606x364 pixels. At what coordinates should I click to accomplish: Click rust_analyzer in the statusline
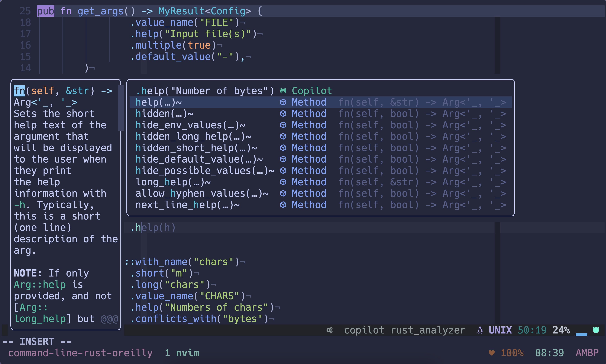click(x=428, y=330)
